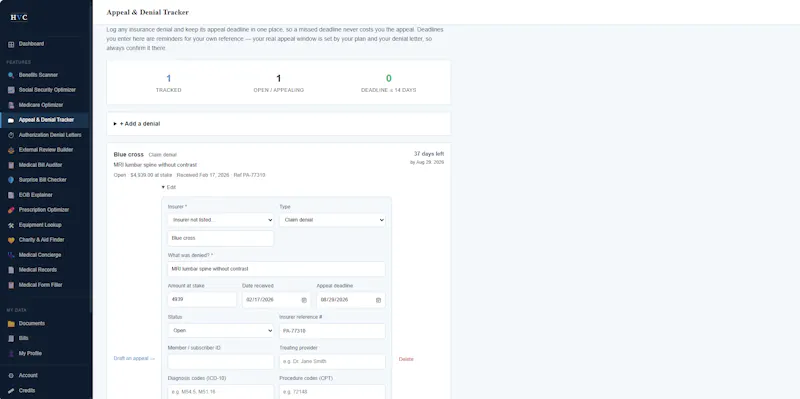Image resolution: width=800 pixels, height=399 pixels.
Task: Click the Social Security Optimizer icon
Action: pos(11,90)
